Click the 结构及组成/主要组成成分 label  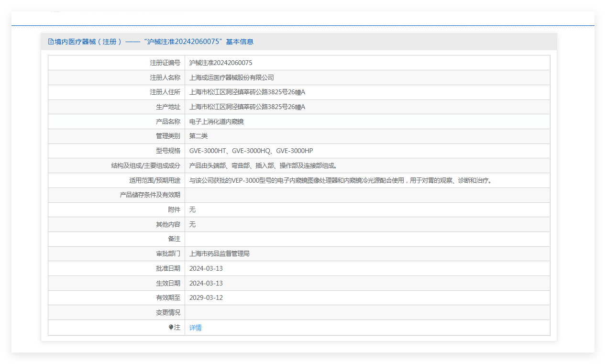146,165
